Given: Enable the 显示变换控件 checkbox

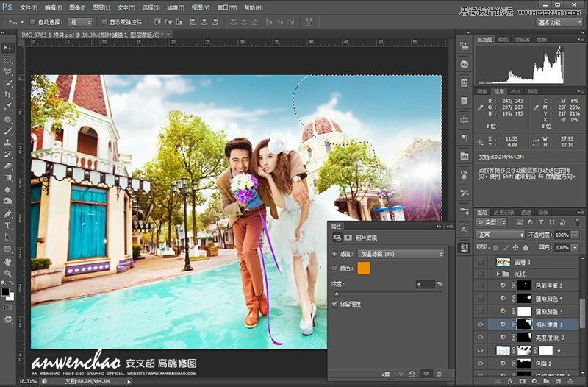Looking at the screenshot, I should [x=104, y=22].
